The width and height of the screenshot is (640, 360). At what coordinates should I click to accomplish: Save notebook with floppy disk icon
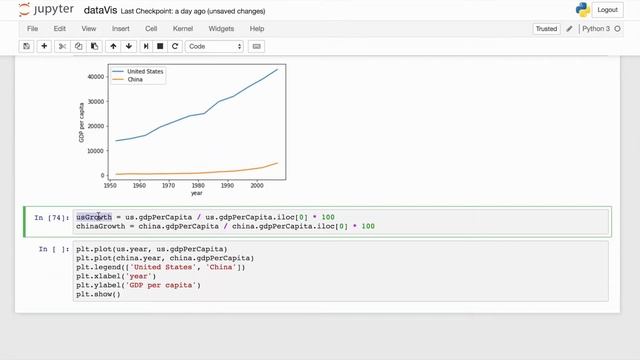pos(27,46)
